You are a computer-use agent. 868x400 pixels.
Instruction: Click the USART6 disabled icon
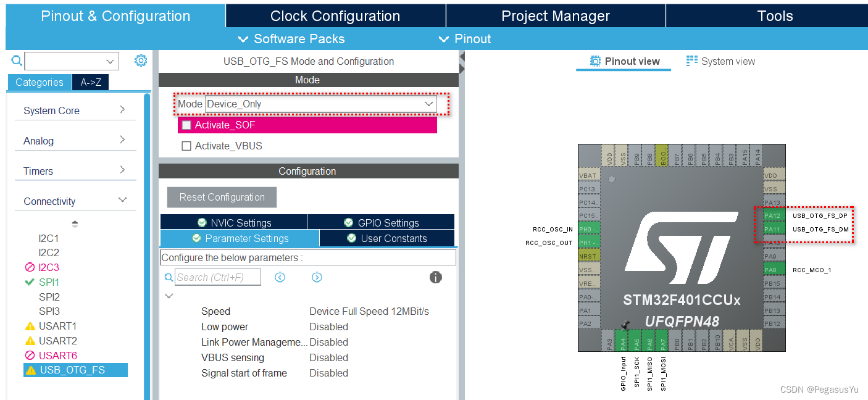[30, 356]
